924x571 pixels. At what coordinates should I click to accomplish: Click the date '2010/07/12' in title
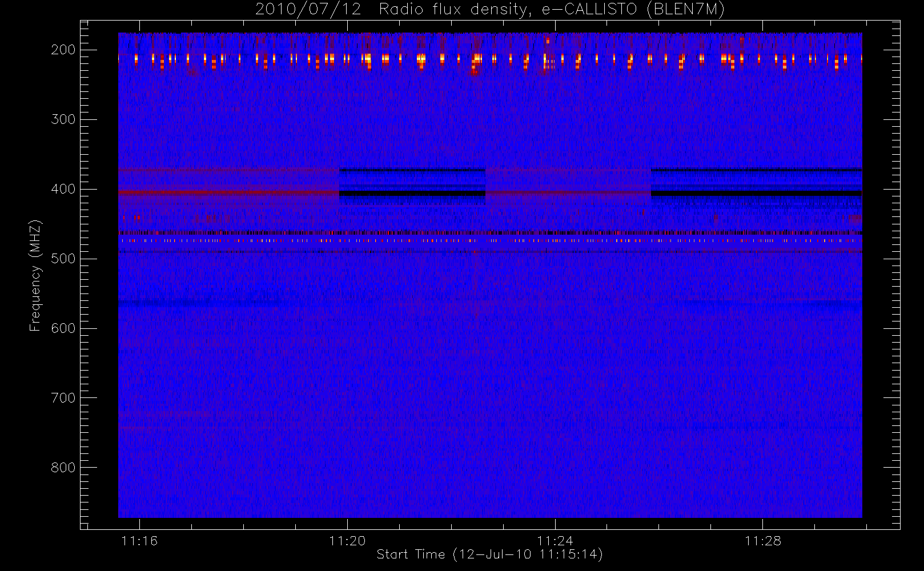[x=308, y=10]
